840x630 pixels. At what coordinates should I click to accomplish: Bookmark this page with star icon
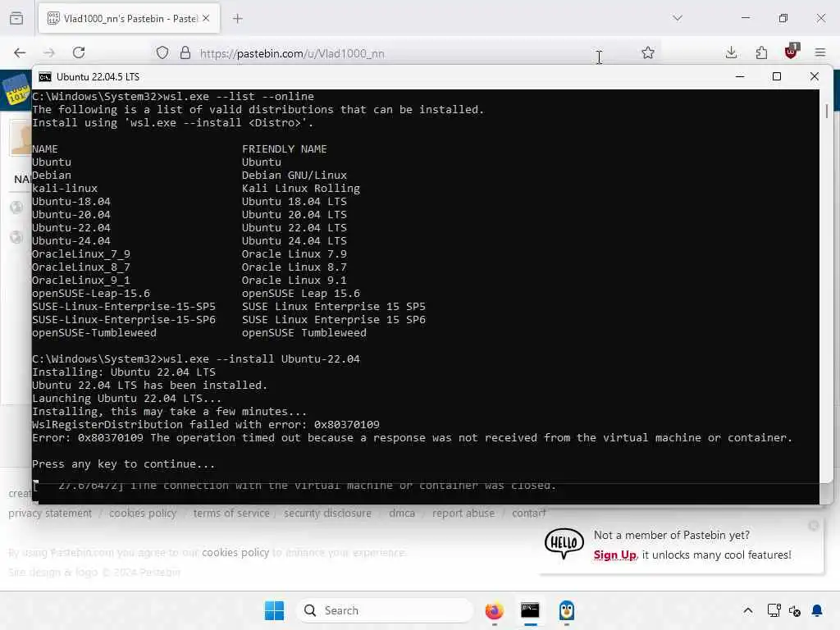pyautogui.click(x=648, y=52)
